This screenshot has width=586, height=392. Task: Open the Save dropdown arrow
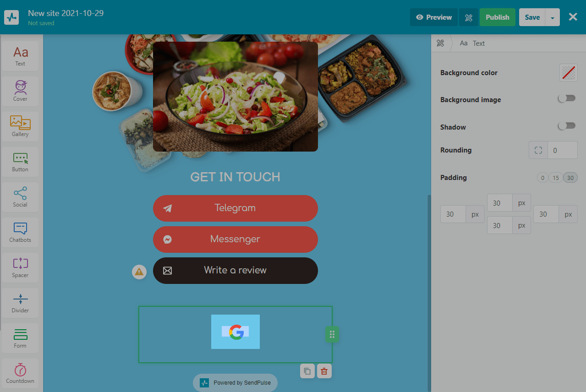(553, 17)
